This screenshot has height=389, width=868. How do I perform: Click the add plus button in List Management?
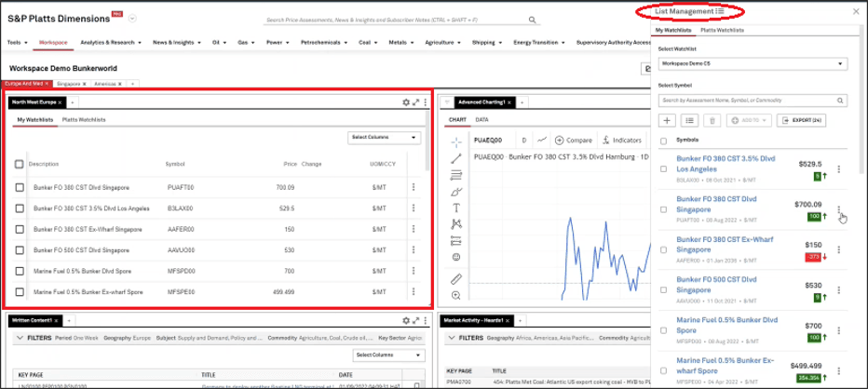click(x=667, y=120)
